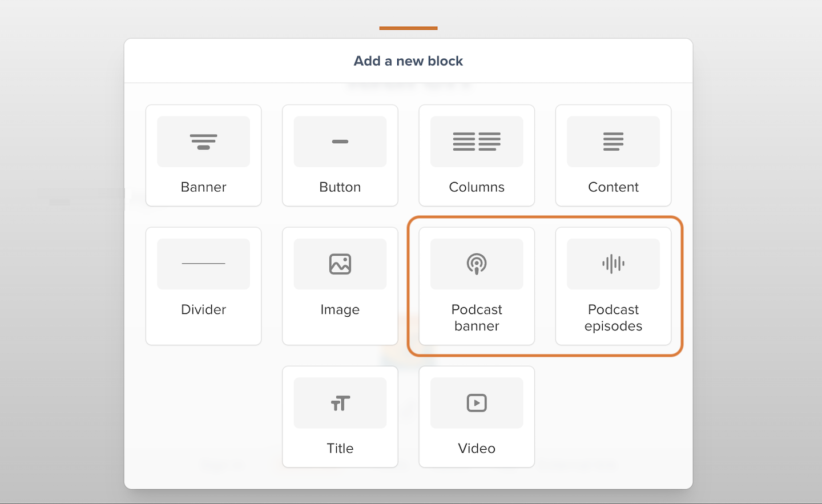The image size is (822, 504).
Task: Select the Columns layout icon
Action: click(x=477, y=141)
